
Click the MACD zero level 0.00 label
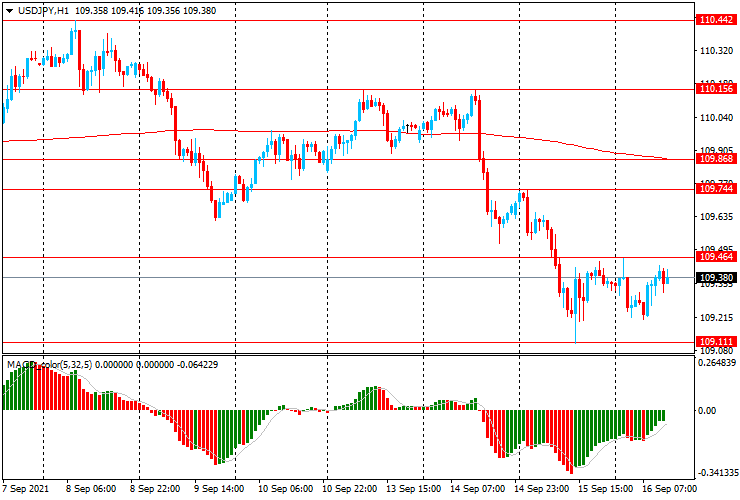coord(707,411)
